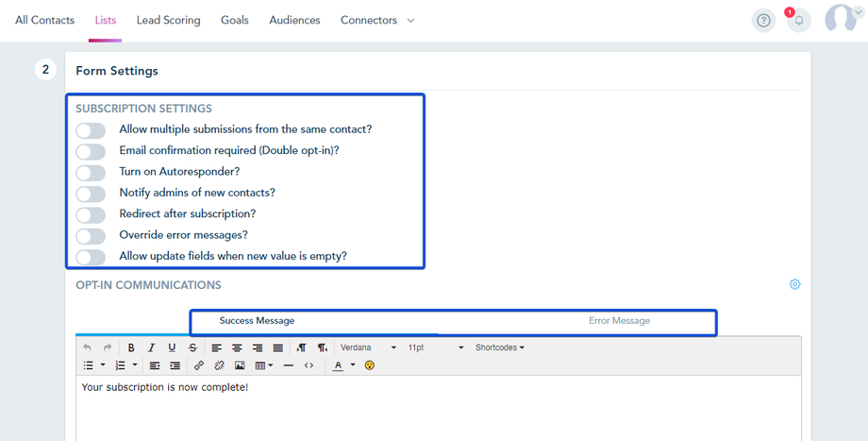Click SUBSCRIPTION SETTINGS heading text
This screenshot has width=868, height=441.
click(x=144, y=109)
